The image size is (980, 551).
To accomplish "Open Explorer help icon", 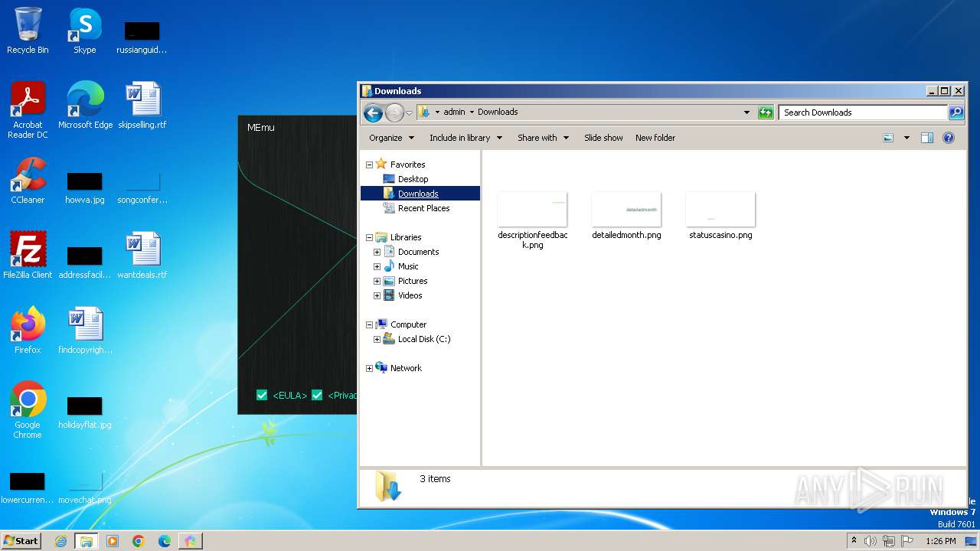I will 949,138.
